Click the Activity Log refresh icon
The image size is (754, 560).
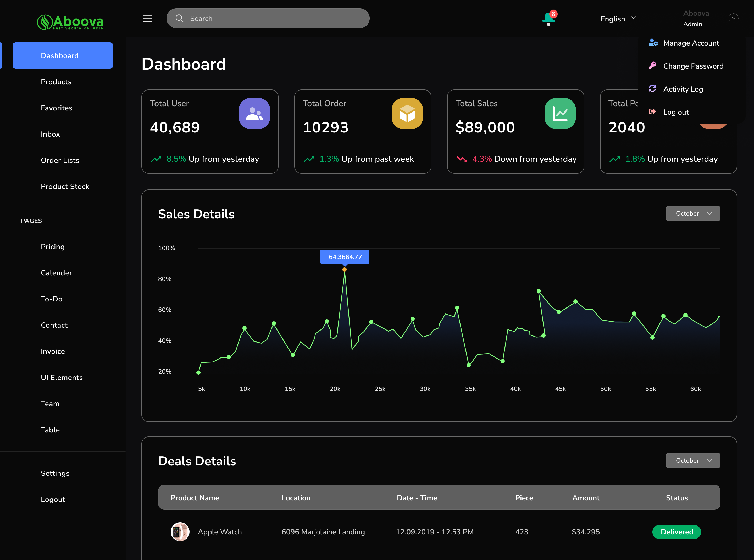[652, 88]
